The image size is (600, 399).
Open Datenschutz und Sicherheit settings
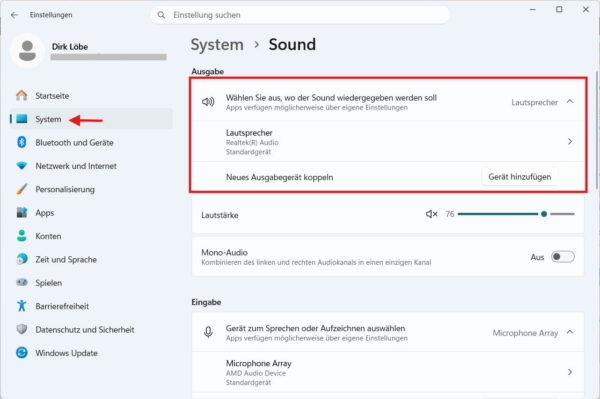tap(91, 329)
